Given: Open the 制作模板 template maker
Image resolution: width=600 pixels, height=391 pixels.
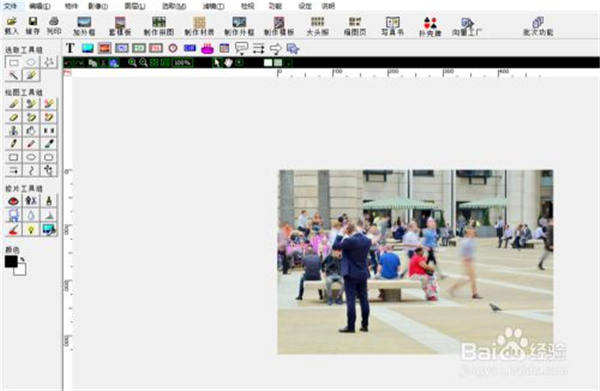Looking at the screenshot, I should pyautogui.click(x=279, y=26).
